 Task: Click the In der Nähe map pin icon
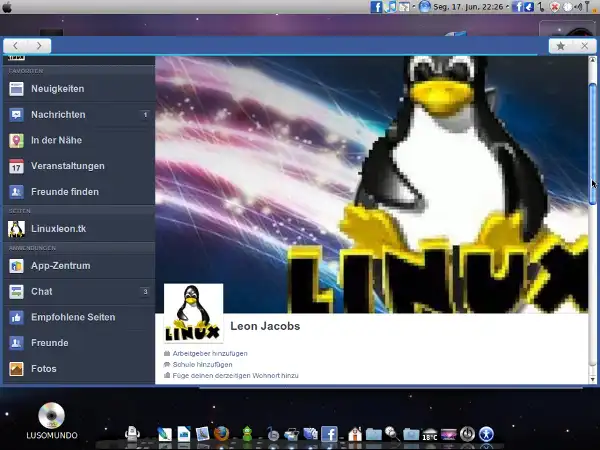pyautogui.click(x=16, y=140)
